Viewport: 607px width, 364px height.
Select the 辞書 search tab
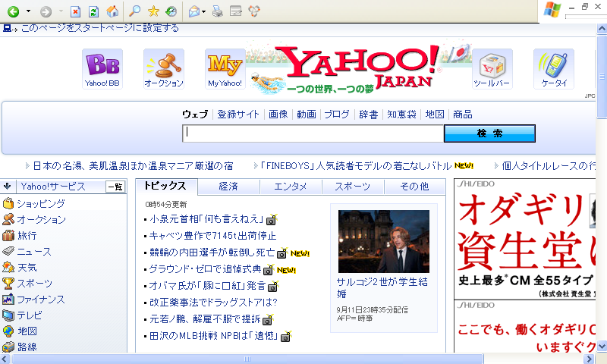[369, 114]
